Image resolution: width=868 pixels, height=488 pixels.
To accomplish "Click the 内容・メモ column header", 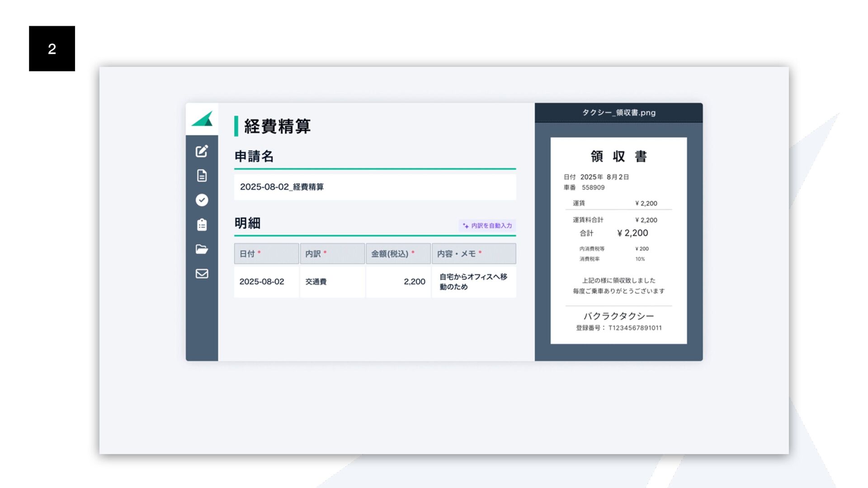I will click(473, 253).
